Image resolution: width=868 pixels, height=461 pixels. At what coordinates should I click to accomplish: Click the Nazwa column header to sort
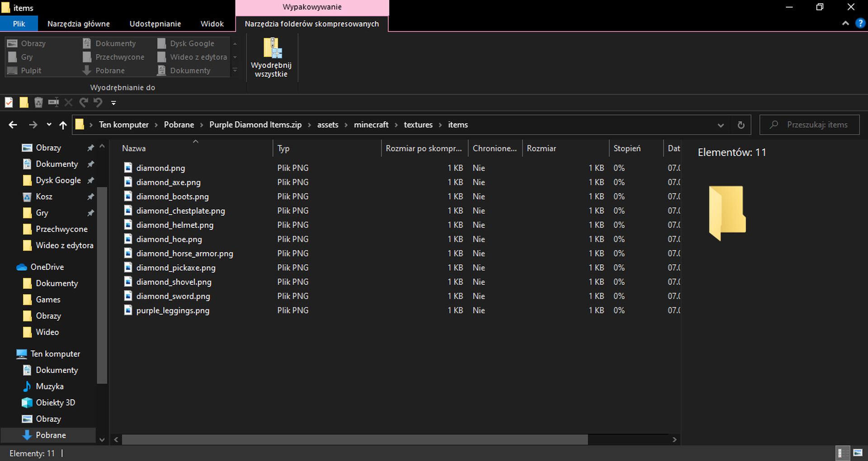(x=134, y=148)
